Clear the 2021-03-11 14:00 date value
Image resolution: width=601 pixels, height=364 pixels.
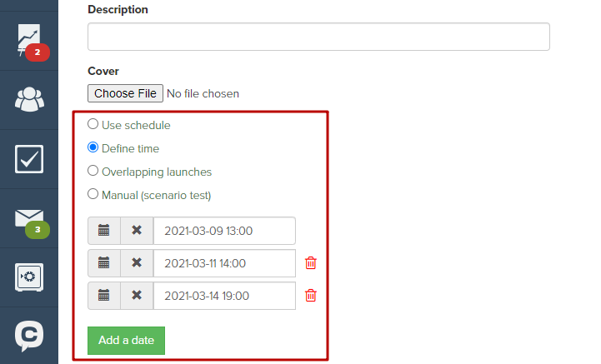pos(137,263)
